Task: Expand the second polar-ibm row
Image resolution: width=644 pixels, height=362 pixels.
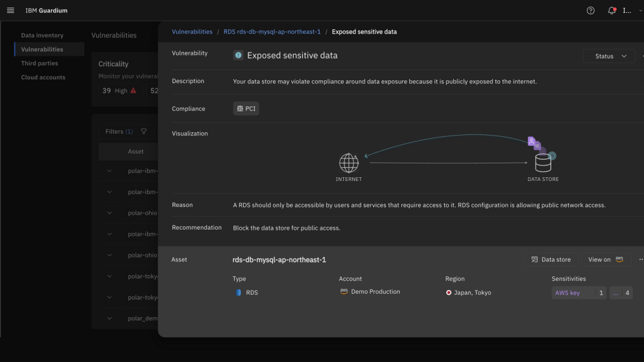Action: point(109,192)
